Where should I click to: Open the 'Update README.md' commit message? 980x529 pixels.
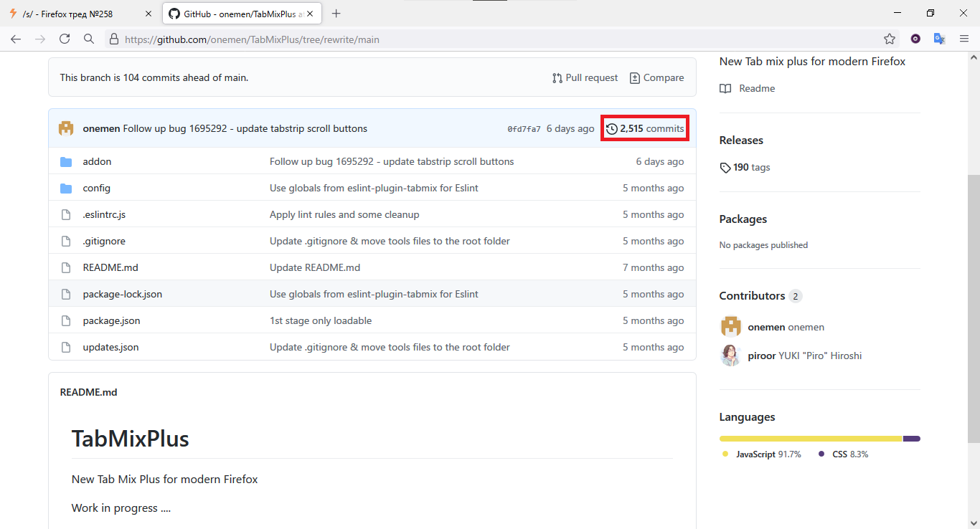(x=315, y=267)
